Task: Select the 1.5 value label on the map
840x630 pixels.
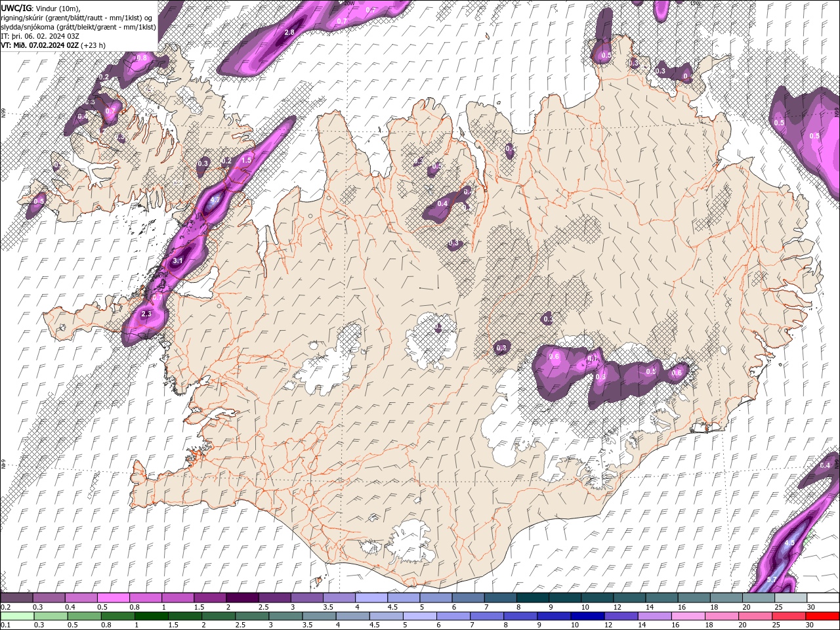Action: tap(246, 160)
